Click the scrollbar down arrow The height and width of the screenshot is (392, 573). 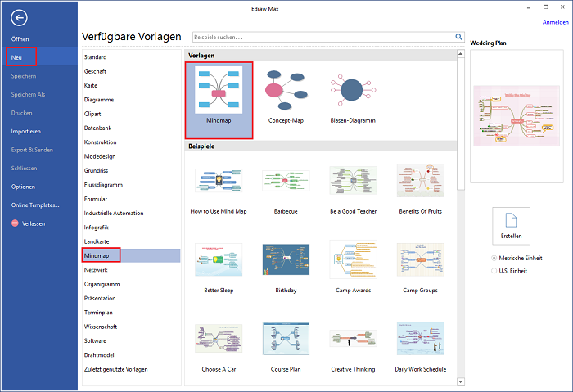click(x=460, y=382)
